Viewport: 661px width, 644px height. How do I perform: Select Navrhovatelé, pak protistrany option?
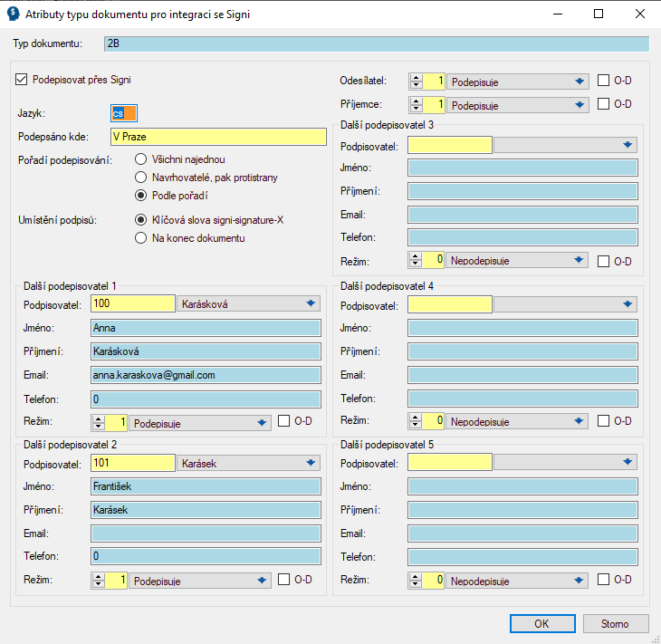140,178
